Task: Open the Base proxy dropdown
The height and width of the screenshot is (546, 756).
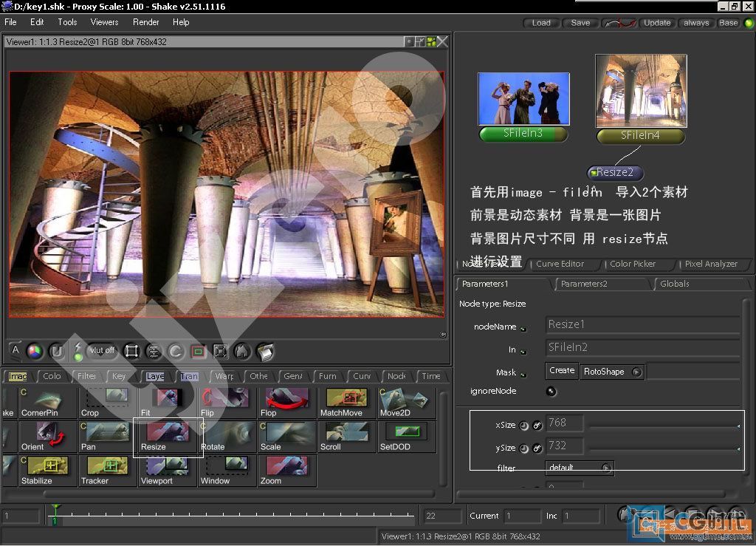Action: (x=728, y=23)
